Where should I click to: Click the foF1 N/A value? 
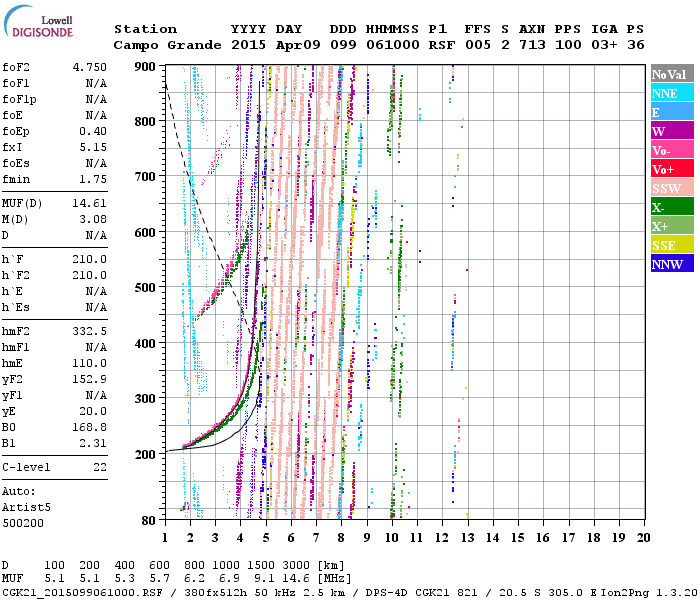(x=96, y=83)
